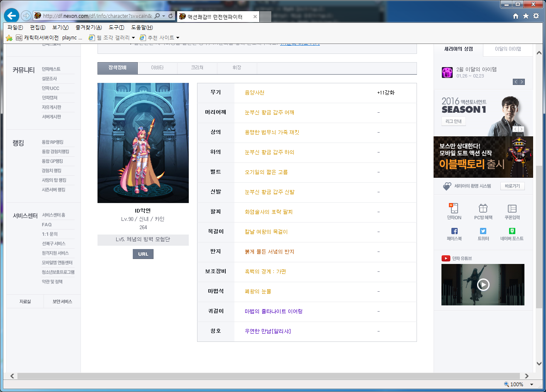The height and width of the screenshot is (392, 546).
Task: Click the title item 우연한 만남[알리샤]
Action: (x=268, y=332)
